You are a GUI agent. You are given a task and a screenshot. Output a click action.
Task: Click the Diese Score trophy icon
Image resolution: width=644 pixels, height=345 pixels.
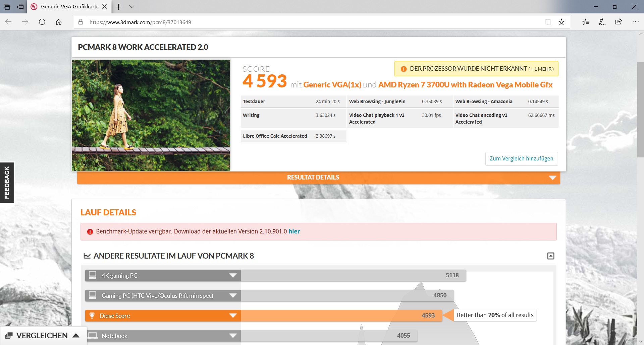92,316
